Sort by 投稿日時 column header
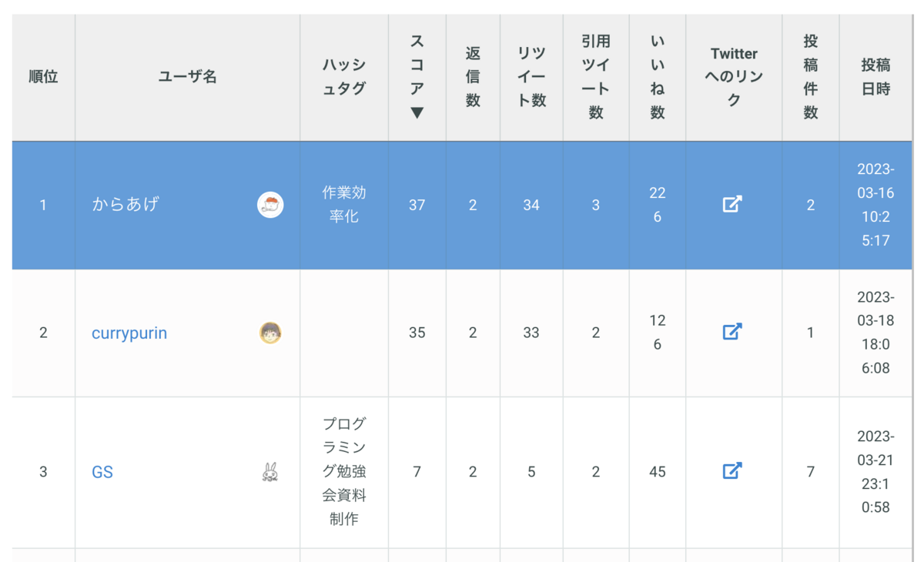The height and width of the screenshot is (562, 924). point(875,77)
